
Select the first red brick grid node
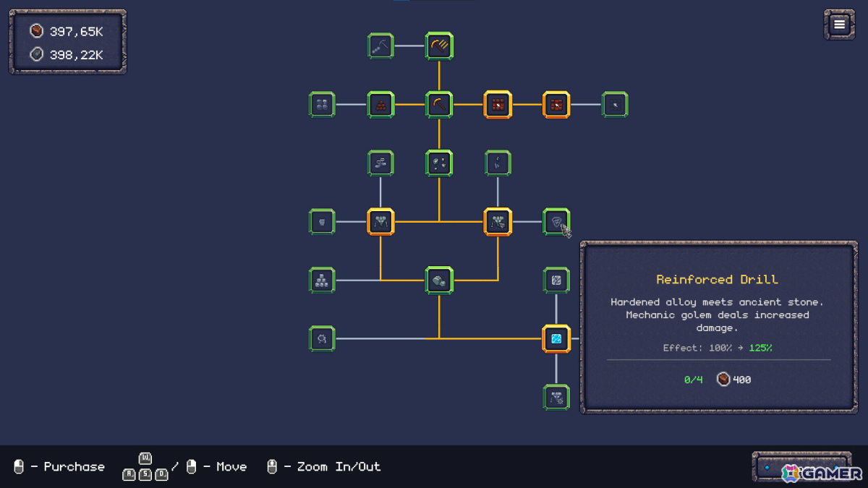click(498, 105)
